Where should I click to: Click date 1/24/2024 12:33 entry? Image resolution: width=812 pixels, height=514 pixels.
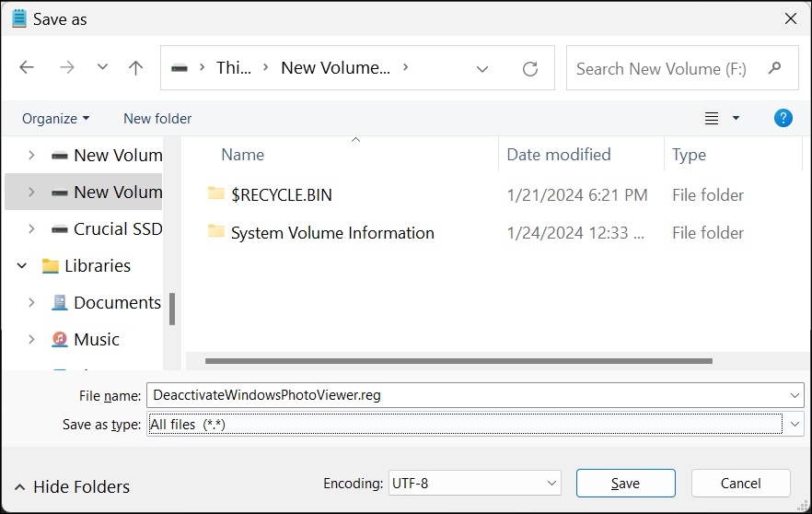[575, 233]
